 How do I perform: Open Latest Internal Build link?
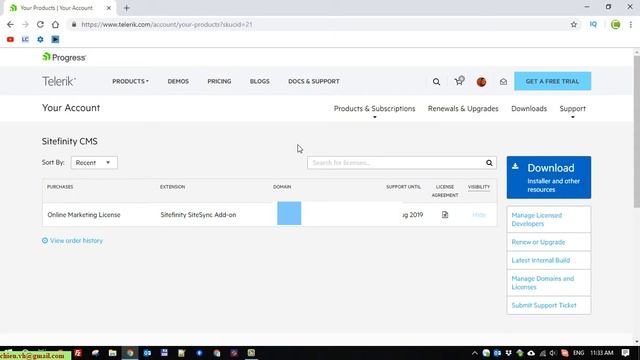(540, 260)
